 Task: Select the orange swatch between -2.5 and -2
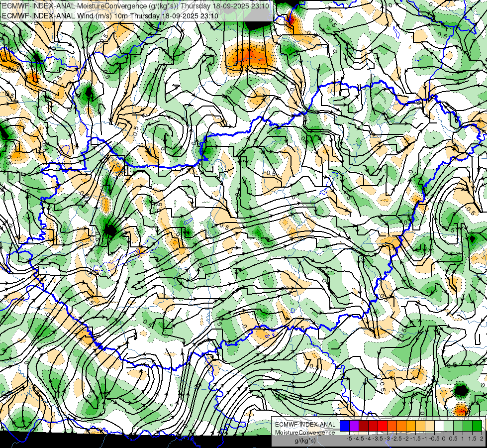point(401,426)
